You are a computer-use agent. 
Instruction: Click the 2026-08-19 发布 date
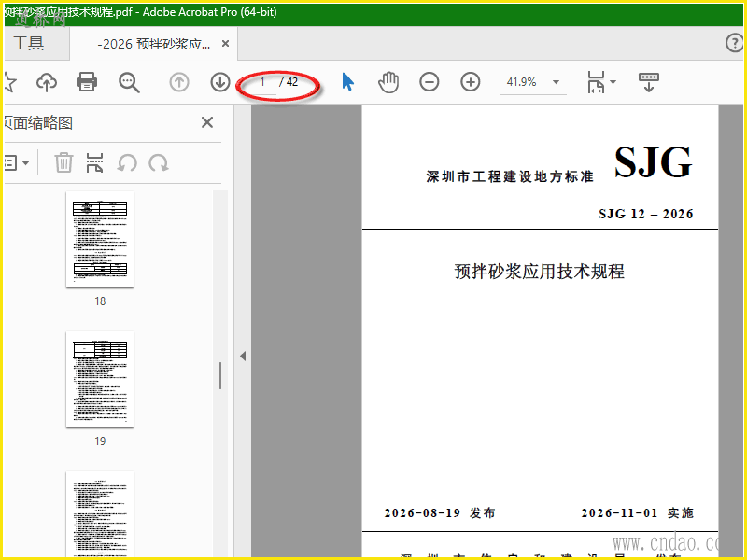440,512
